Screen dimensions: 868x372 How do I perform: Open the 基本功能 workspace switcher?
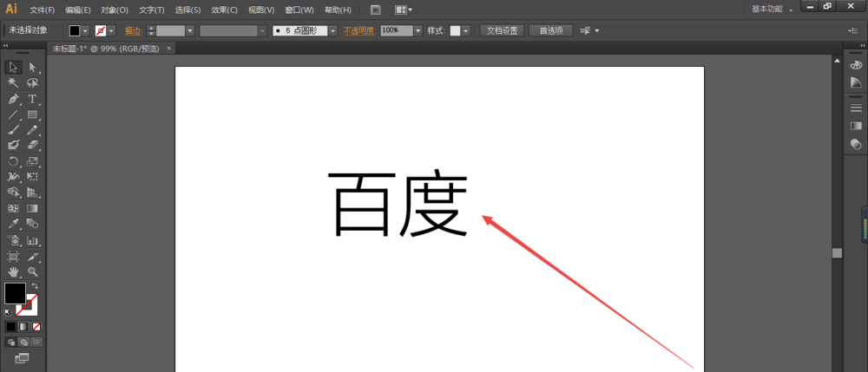pos(772,10)
